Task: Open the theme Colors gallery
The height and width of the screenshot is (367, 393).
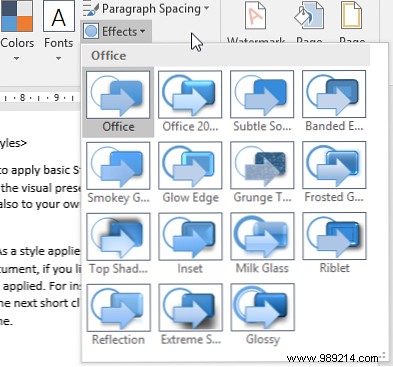Action: [17, 31]
